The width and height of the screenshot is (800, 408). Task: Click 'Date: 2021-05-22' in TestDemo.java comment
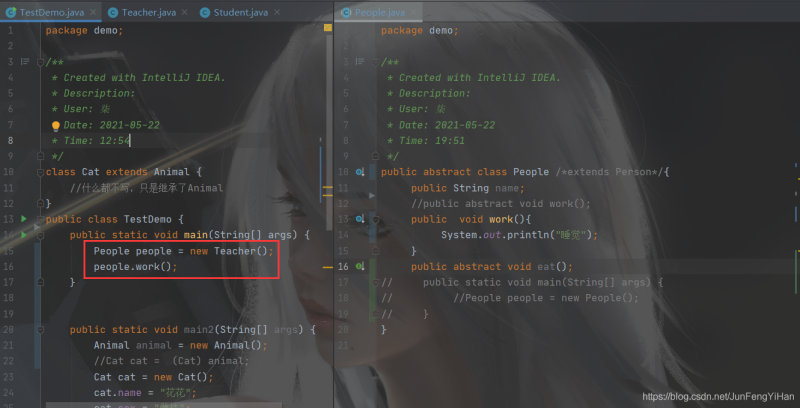pyautogui.click(x=111, y=125)
